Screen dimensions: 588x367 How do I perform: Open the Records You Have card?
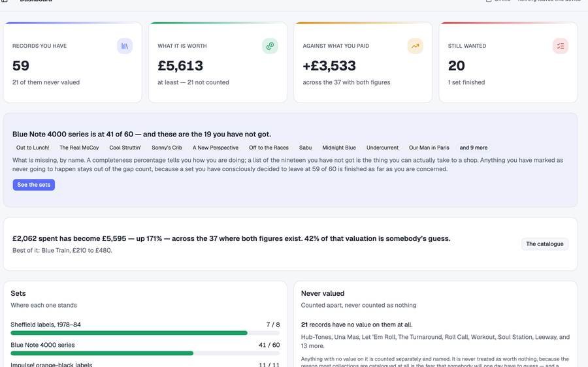click(x=73, y=62)
